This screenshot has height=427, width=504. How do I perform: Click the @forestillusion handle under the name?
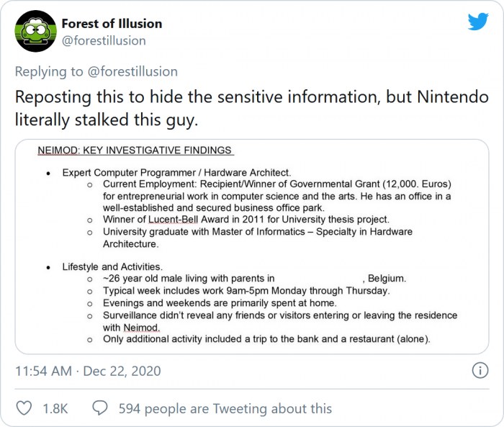pyautogui.click(x=104, y=41)
